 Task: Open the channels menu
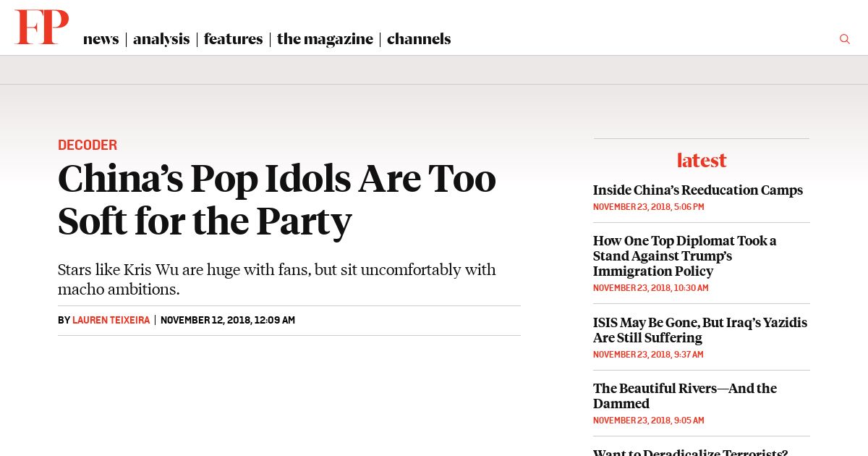pos(419,39)
